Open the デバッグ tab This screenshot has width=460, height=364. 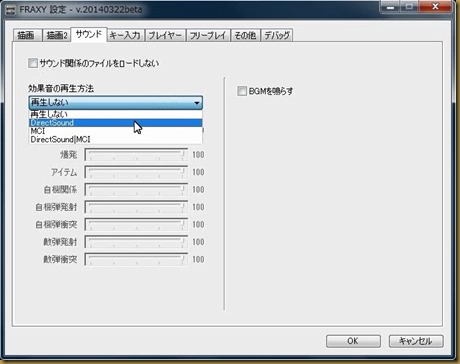click(277, 35)
